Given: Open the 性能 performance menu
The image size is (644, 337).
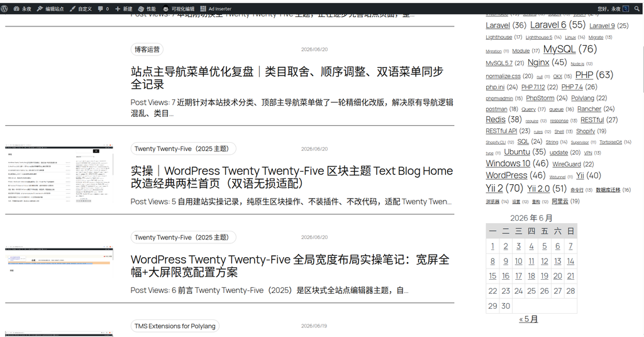Looking at the screenshot, I should pyautogui.click(x=147, y=9).
